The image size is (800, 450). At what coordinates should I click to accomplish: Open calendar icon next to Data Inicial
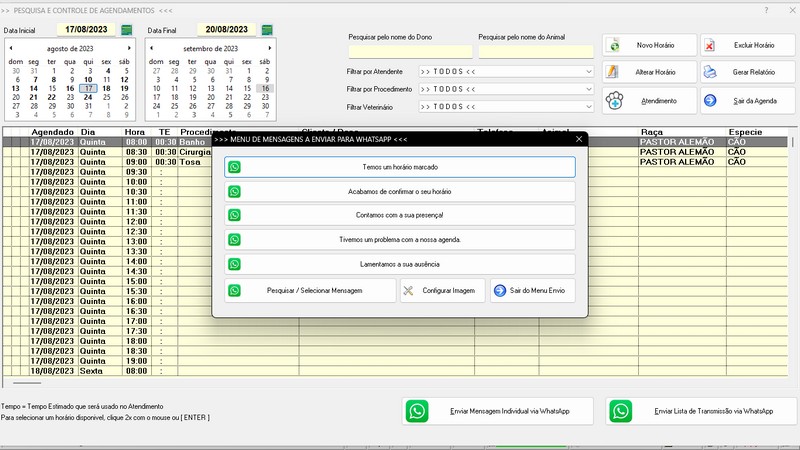(x=126, y=30)
